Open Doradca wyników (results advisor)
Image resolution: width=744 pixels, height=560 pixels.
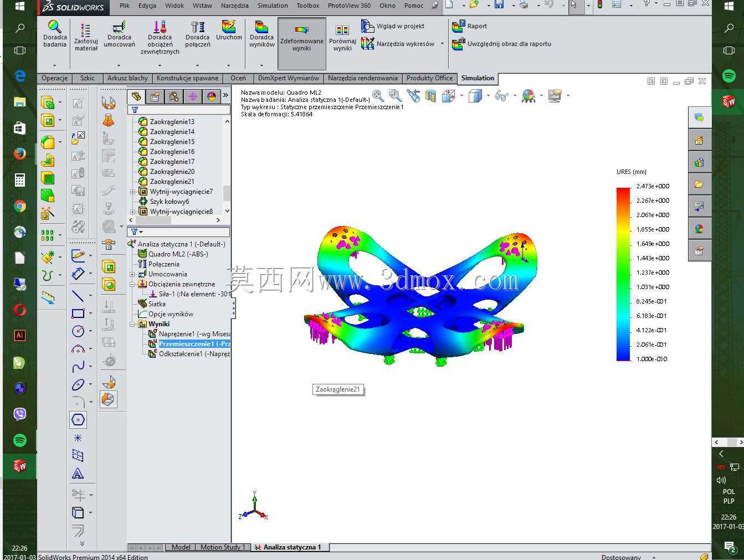click(x=261, y=34)
